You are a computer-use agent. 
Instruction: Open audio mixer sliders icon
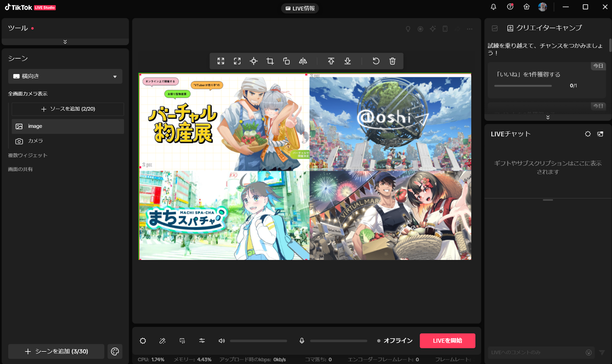202,341
